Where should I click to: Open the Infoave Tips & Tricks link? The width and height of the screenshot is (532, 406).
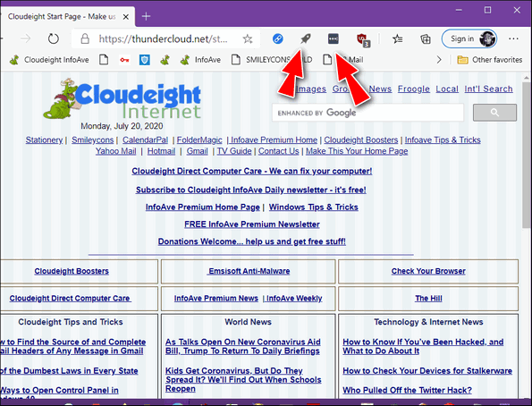[x=443, y=140]
